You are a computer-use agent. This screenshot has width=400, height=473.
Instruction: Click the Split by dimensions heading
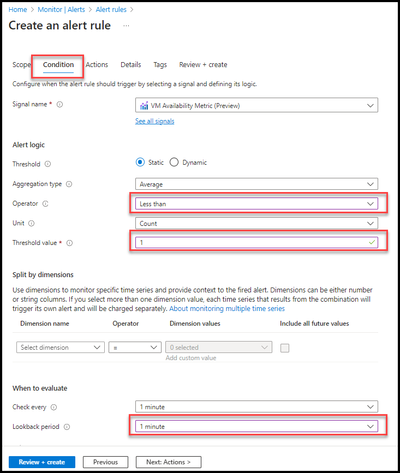43,275
